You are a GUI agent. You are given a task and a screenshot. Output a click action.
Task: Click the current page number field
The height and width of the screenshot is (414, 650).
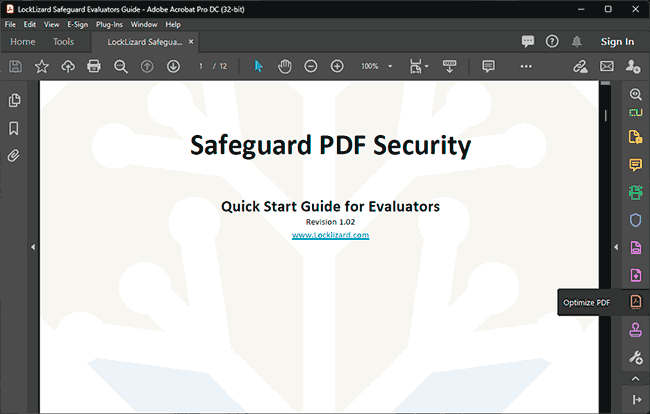[201, 66]
